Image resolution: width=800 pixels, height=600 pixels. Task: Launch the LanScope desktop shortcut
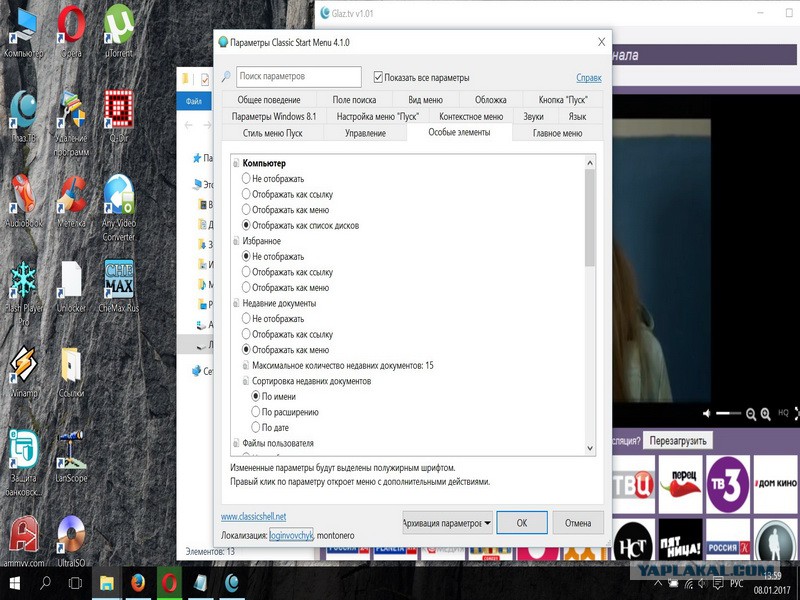click(71, 456)
